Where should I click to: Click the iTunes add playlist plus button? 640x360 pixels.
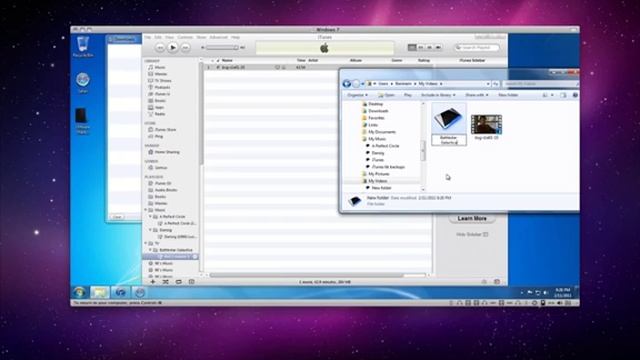153,282
